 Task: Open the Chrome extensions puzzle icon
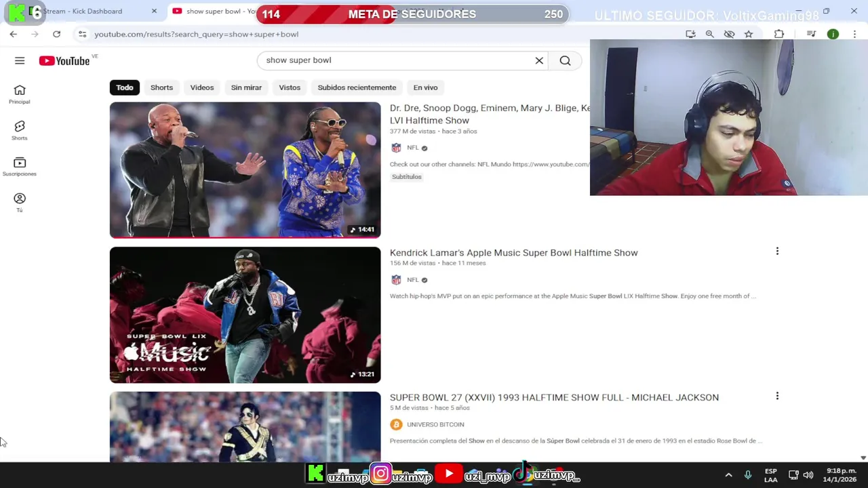coord(779,34)
